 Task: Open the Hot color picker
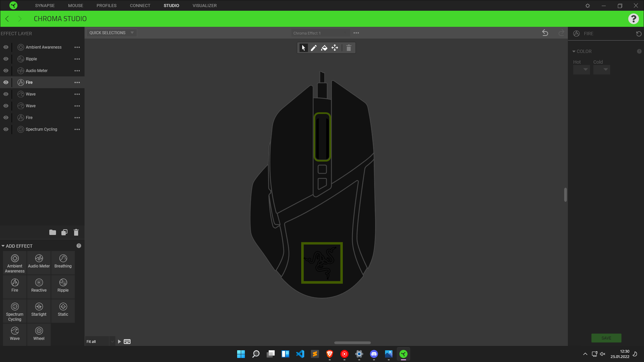[x=581, y=70]
